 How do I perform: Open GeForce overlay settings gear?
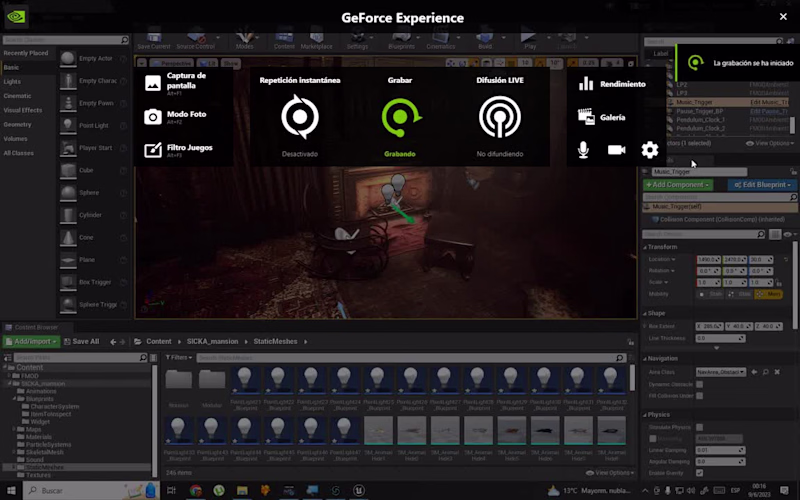[x=649, y=150]
